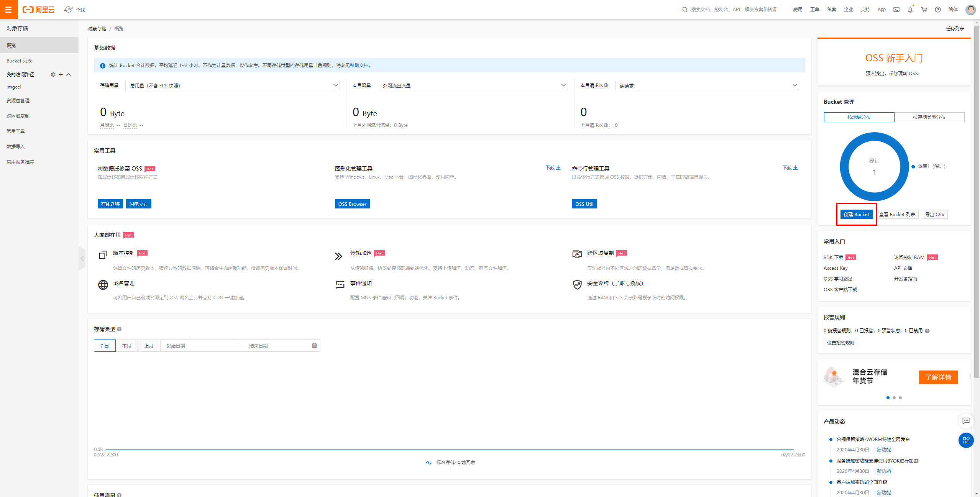Click 查看 Bucket 列表 button

pyautogui.click(x=897, y=214)
